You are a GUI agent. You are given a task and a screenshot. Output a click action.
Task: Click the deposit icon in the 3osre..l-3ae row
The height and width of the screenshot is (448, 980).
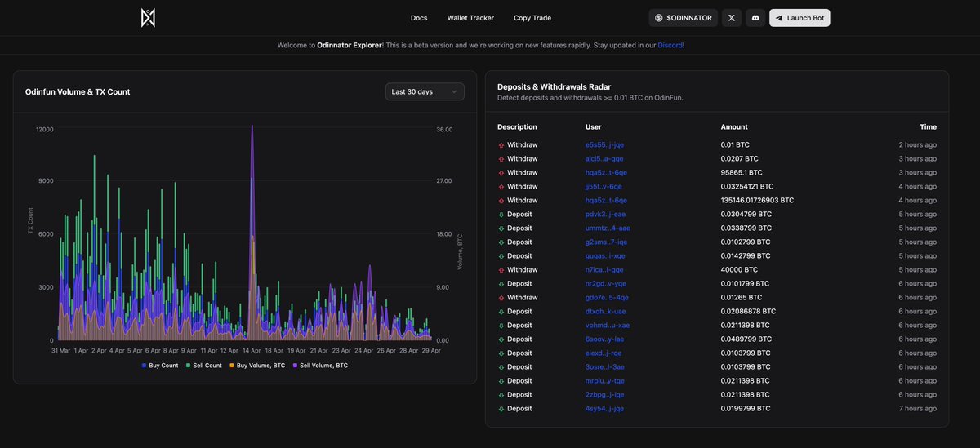coord(501,367)
